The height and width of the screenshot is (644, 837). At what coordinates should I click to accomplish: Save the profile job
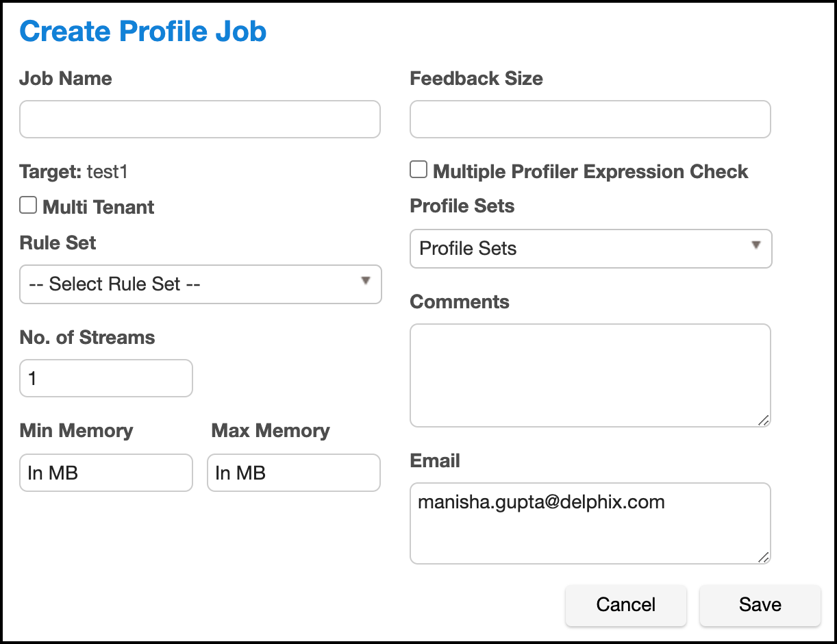760,604
